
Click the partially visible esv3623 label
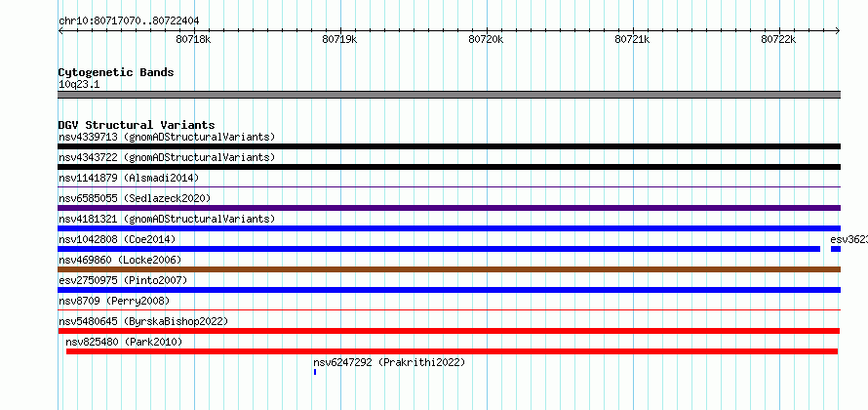pos(849,239)
